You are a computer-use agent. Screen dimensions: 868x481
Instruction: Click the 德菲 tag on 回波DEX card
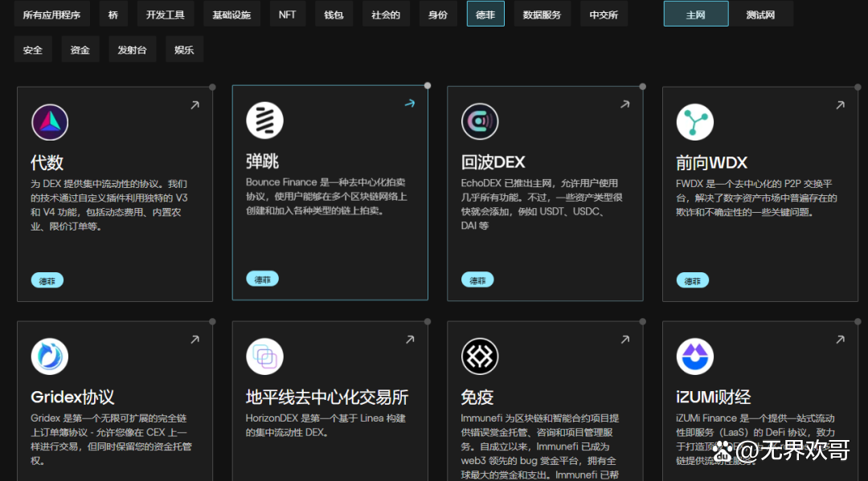tap(477, 280)
